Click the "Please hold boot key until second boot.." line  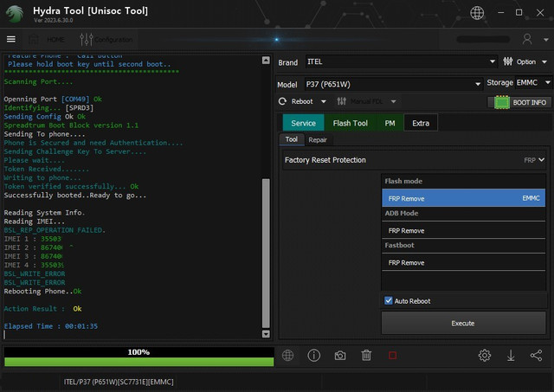(x=89, y=64)
